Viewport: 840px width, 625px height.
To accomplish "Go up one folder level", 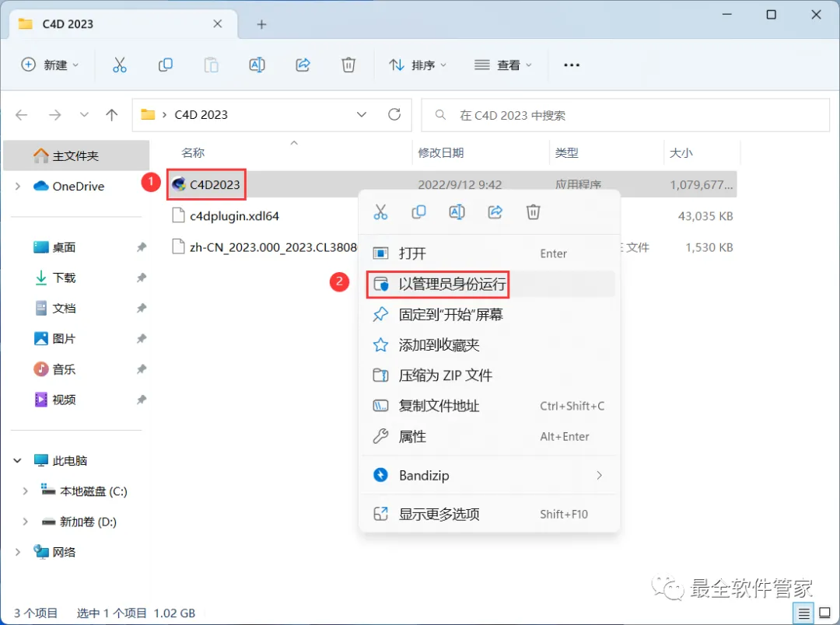I will point(111,114).
